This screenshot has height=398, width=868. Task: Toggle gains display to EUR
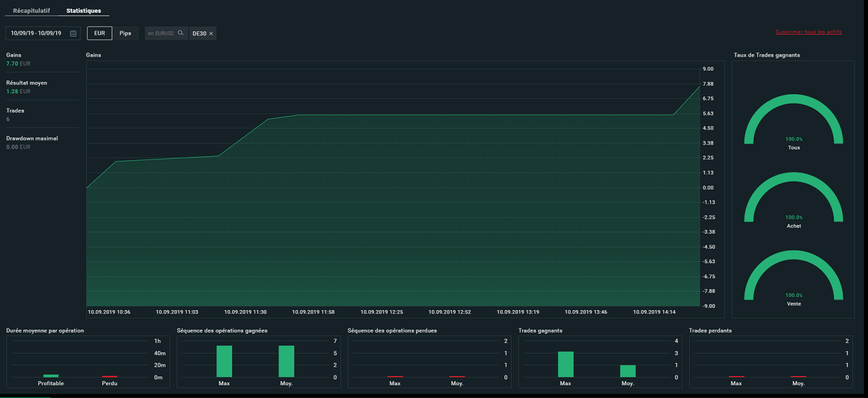tap(100, 34)
